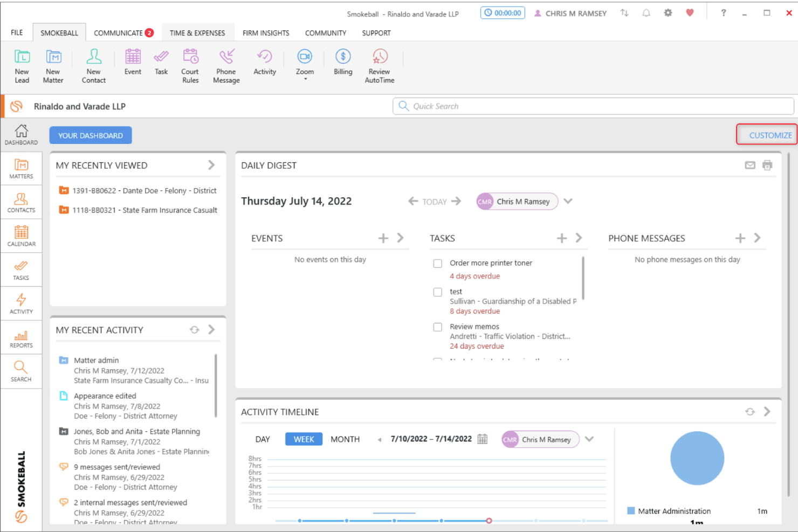Open the Billing tool

[343, 62]
